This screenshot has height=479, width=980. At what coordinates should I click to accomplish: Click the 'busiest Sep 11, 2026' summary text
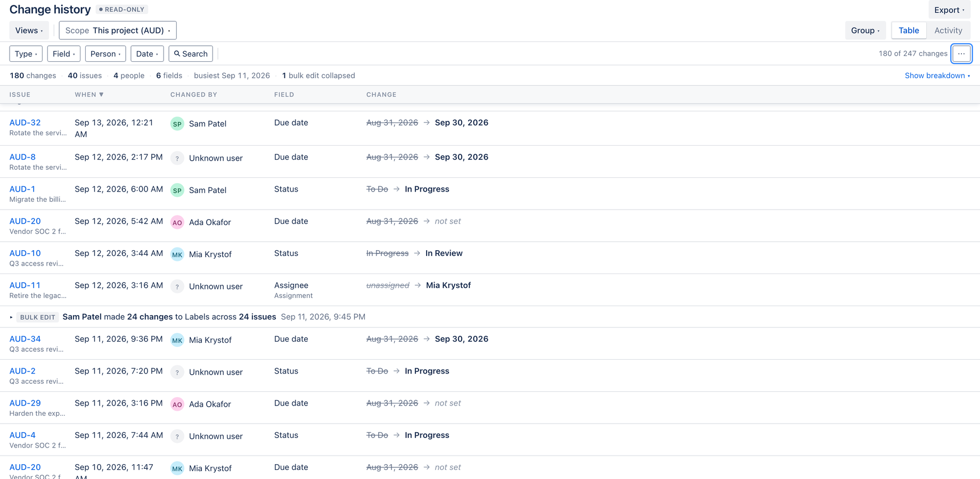pyautogui.click(x=232, y=76)
